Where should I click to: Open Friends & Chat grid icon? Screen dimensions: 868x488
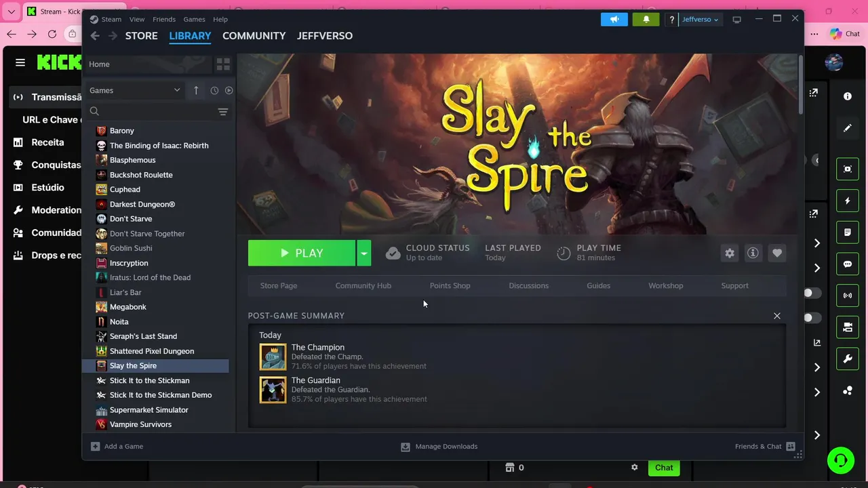point(791,446)
